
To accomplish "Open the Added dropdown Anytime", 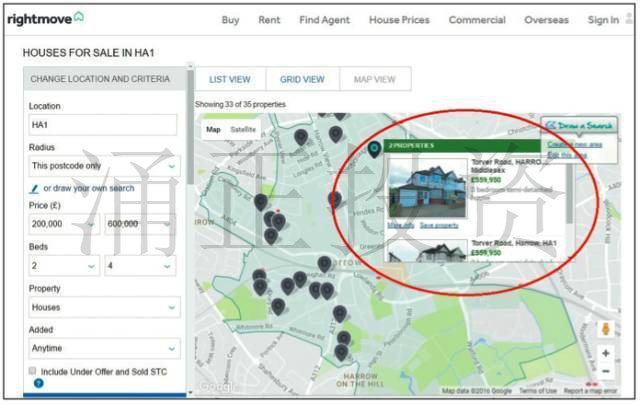I will click(104, 349).
